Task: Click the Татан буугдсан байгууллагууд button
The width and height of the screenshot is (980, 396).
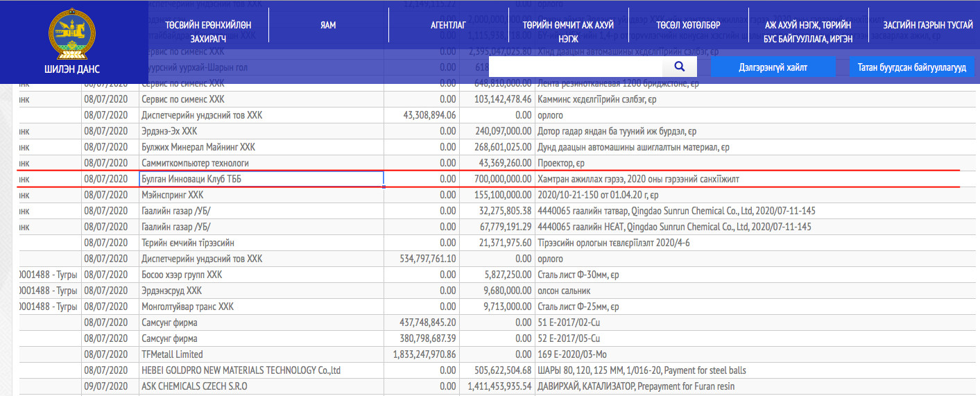Action: coord(911,67)
